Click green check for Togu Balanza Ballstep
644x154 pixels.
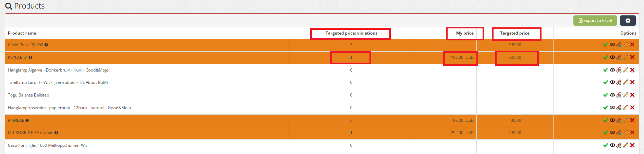coord(605,95)
